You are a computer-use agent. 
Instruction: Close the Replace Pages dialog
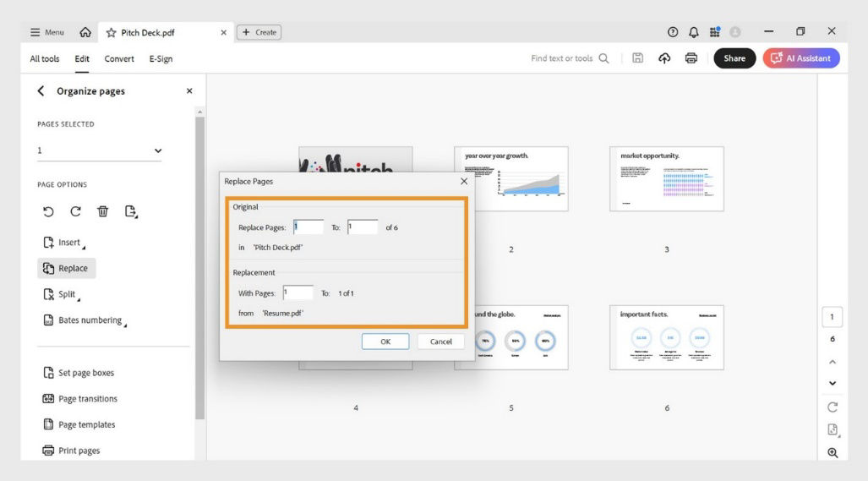click(464, 181)
